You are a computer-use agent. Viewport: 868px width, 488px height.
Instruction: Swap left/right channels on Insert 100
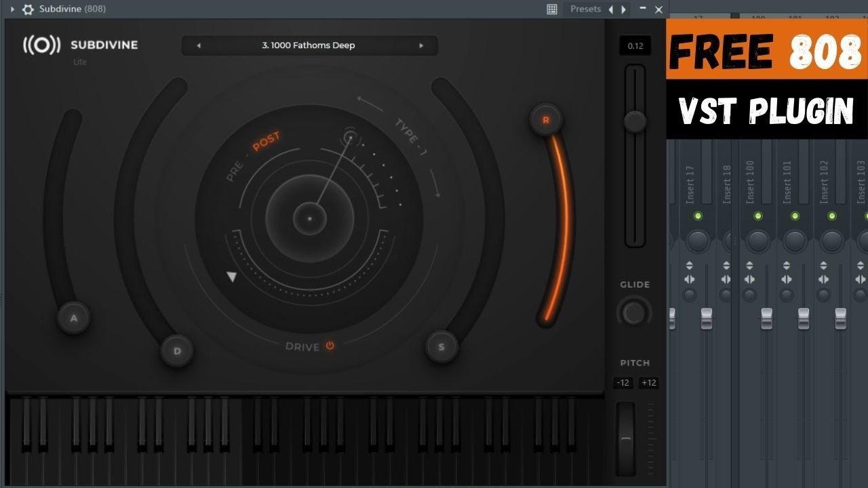tap(749, 279)
